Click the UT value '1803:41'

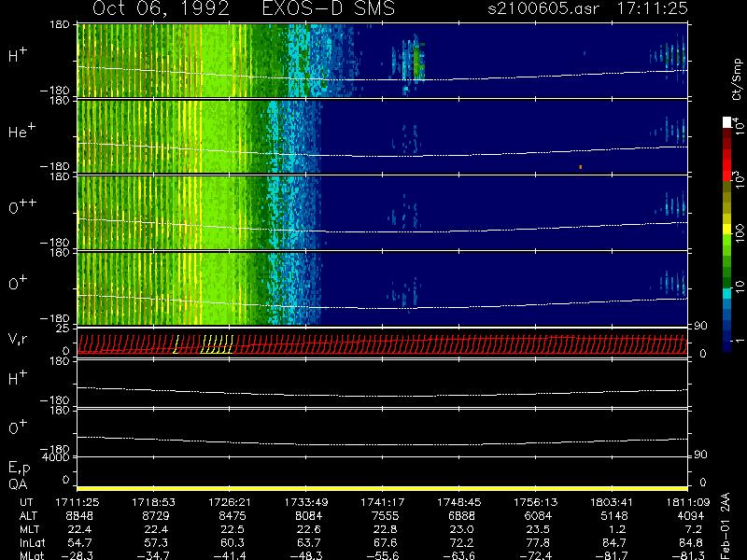tap(612, 502)
